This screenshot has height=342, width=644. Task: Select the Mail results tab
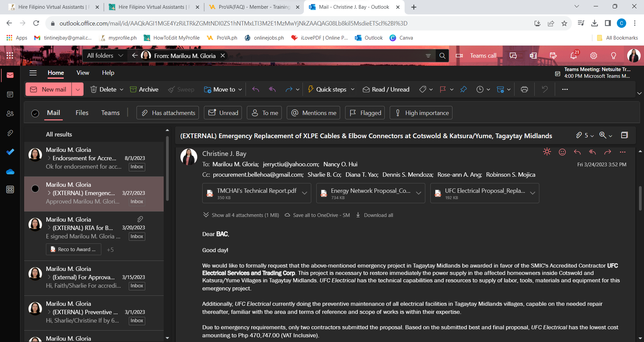pos(53,113)
